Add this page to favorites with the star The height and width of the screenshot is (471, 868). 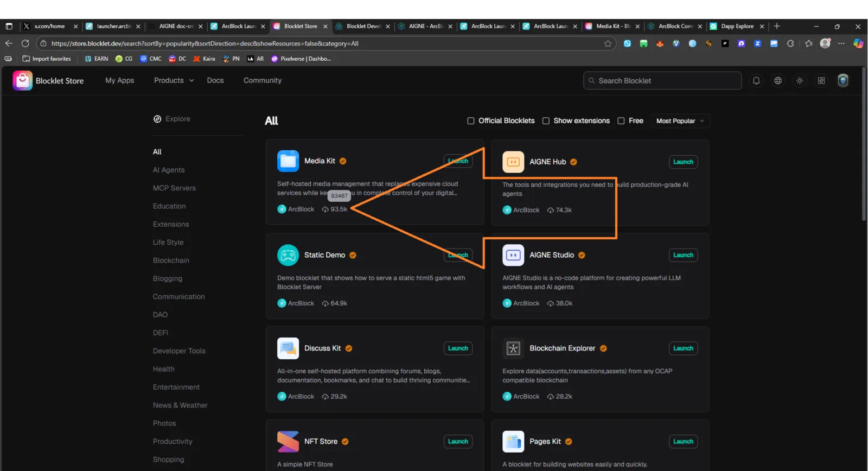tap(608, 43)
